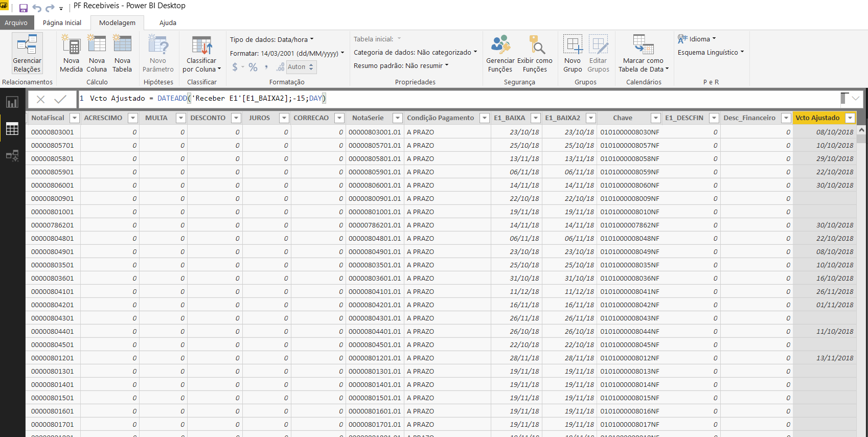The width and height of the screenshot is (868, 437).
Task: Select the E1_DESCFIN column header
Action: [x=684, y=118]
